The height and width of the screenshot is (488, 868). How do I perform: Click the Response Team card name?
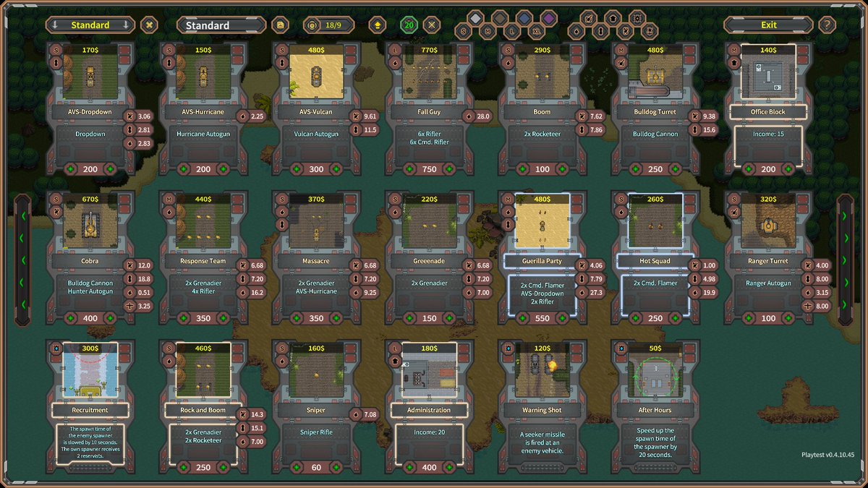click(x=203, y=261)
